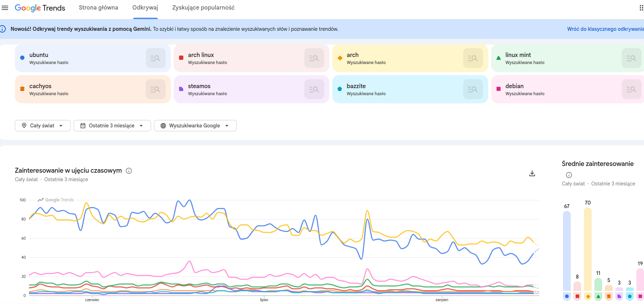Expand the Wyszukiwarka Google source dropdown

[x=195, y=126]
